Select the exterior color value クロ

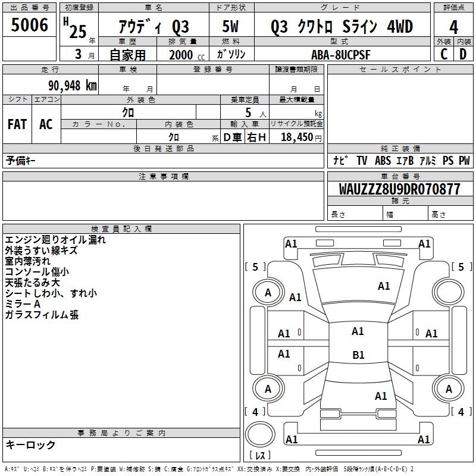click(x=128, y=112)
